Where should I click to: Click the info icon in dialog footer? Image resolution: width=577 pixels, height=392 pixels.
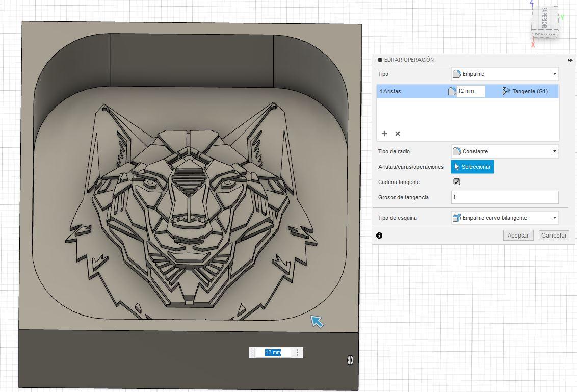379,236
